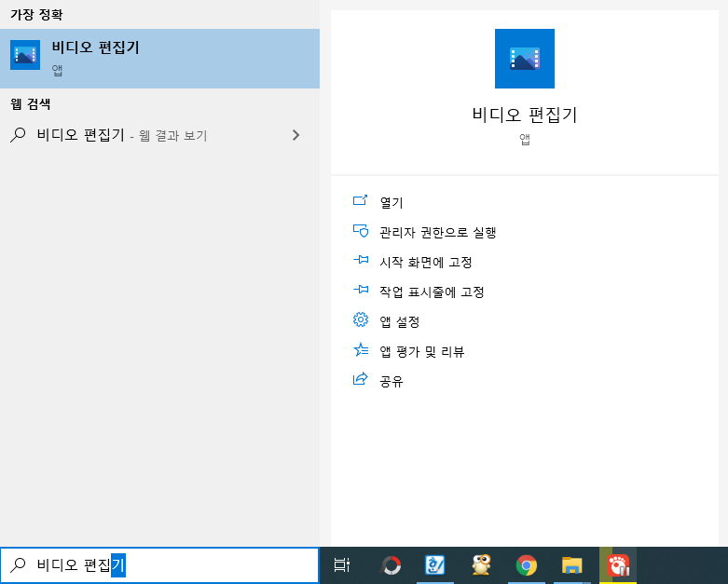Click the large 비디오 편집기 app tile icon
Screen dimensions: 728x584
click(524, 59)
